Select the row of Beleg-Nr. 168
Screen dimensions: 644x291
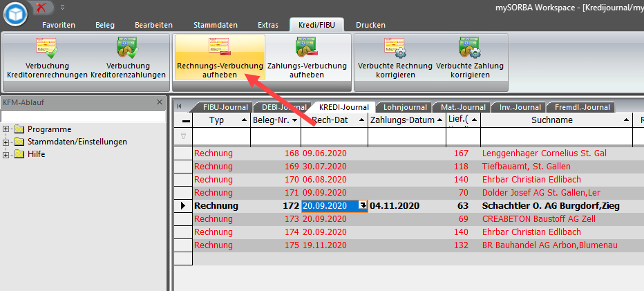pyautogui.click(x=409, y=153)
